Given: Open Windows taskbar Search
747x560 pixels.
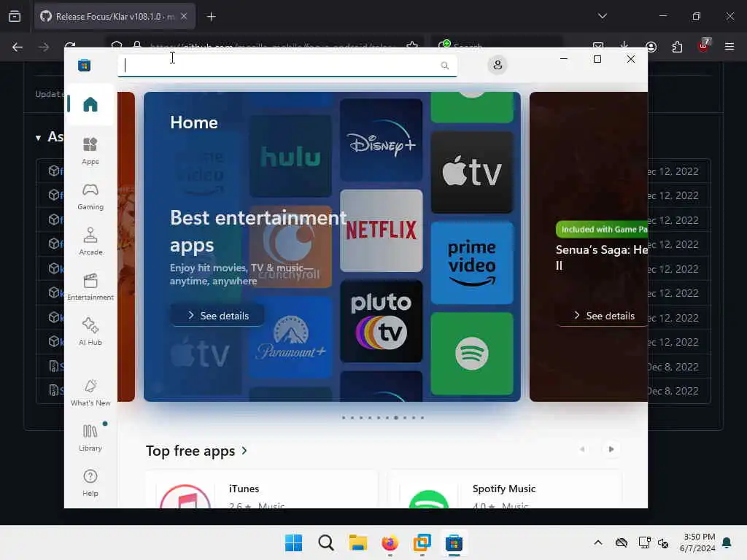Looking at the screenshot, I should coord(326,542).
